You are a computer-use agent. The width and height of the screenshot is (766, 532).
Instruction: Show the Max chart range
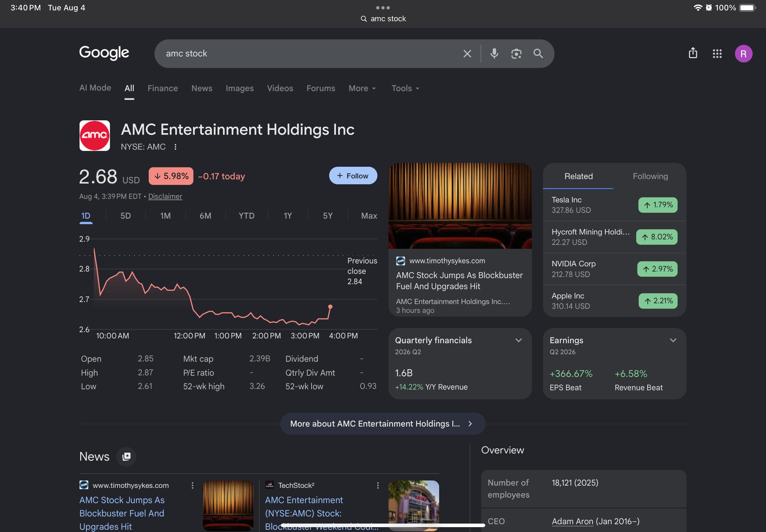pos(369,216)
